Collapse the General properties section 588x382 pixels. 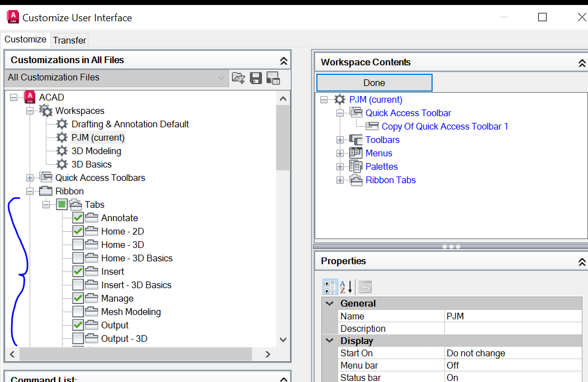pos(329,303)
